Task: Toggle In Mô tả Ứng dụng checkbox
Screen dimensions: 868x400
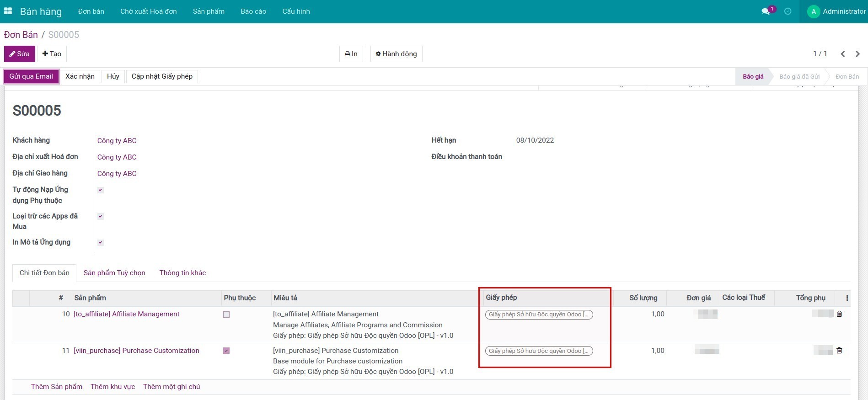Action: click(x=101, y=243)
